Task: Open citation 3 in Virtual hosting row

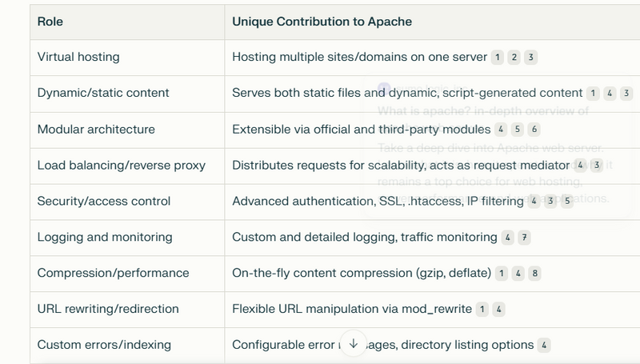Action: pyautogui.click(x=530, y=58)
